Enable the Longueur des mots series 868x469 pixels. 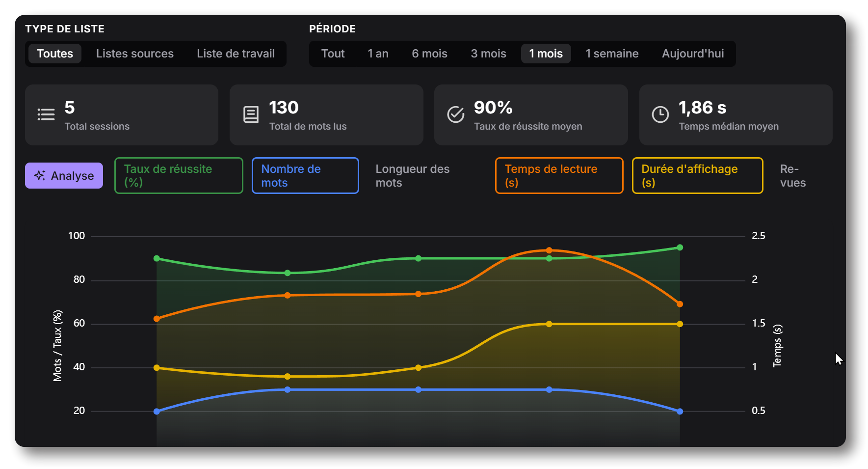tap(412, 176)
